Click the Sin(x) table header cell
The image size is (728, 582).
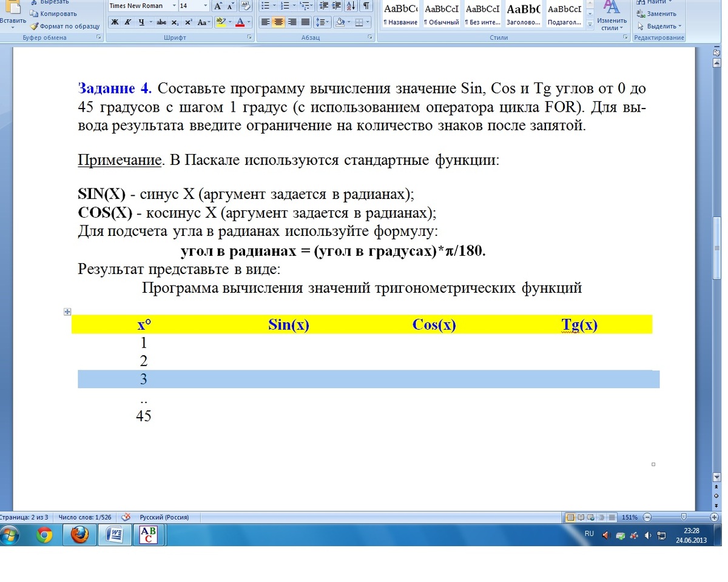tap(289, 324)
